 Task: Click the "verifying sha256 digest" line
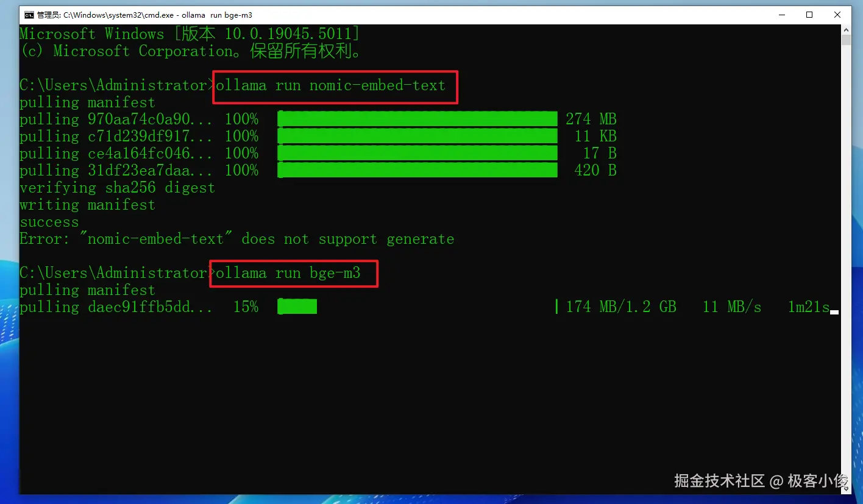pyautogui.click(x=117, y=188)
